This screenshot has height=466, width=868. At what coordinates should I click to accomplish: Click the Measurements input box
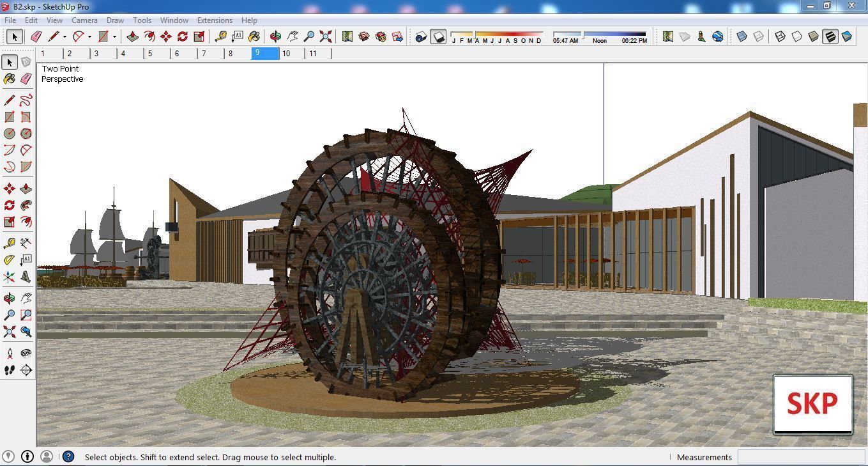(801, 457)
